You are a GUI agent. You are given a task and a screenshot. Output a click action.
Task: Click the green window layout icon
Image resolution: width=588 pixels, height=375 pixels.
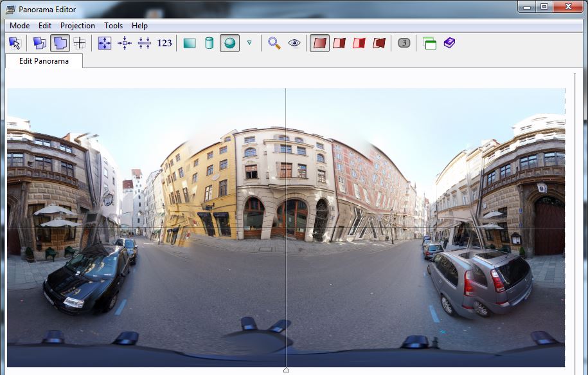coord(429,43)
